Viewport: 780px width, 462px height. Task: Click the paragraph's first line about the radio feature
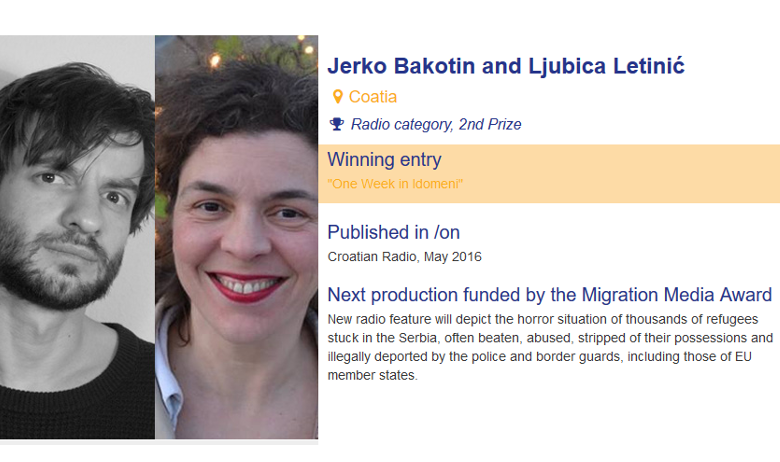tap(550, 319)
